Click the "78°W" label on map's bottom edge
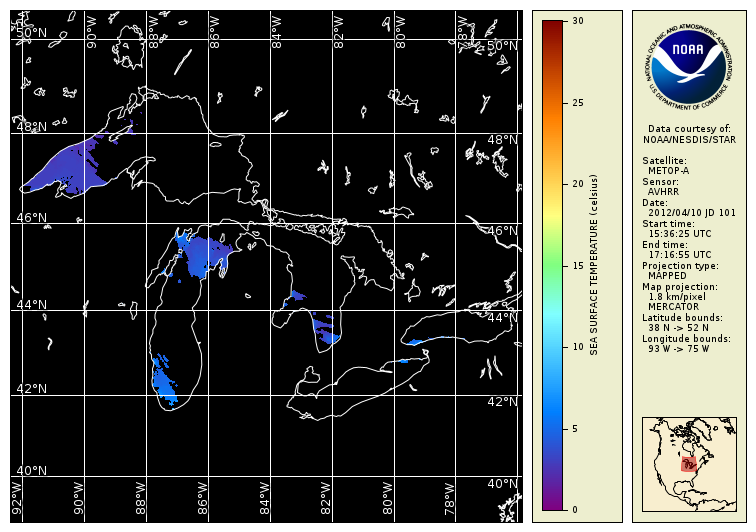 click(449, 498)
